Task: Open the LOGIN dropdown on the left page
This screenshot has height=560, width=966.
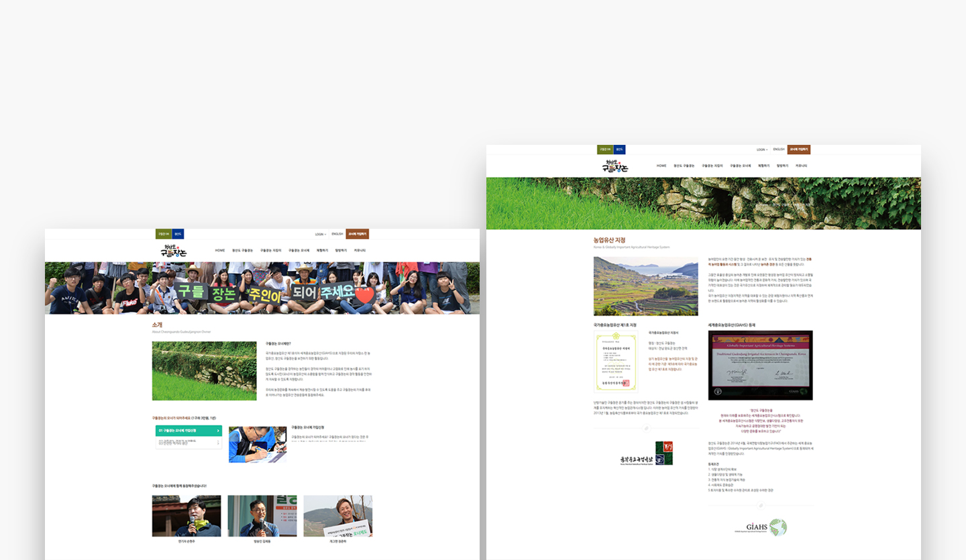Action: (320, 234)
